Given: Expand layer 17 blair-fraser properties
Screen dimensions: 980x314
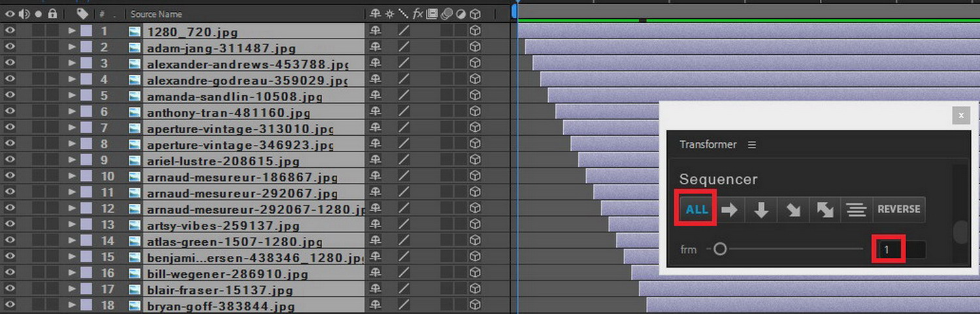Looking at the screenshot, I should point(73,289).
